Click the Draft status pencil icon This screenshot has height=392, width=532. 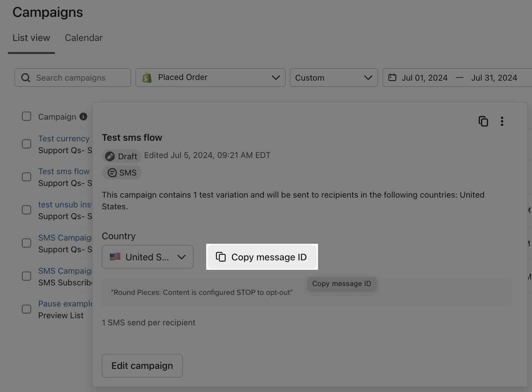click(110, 156)
